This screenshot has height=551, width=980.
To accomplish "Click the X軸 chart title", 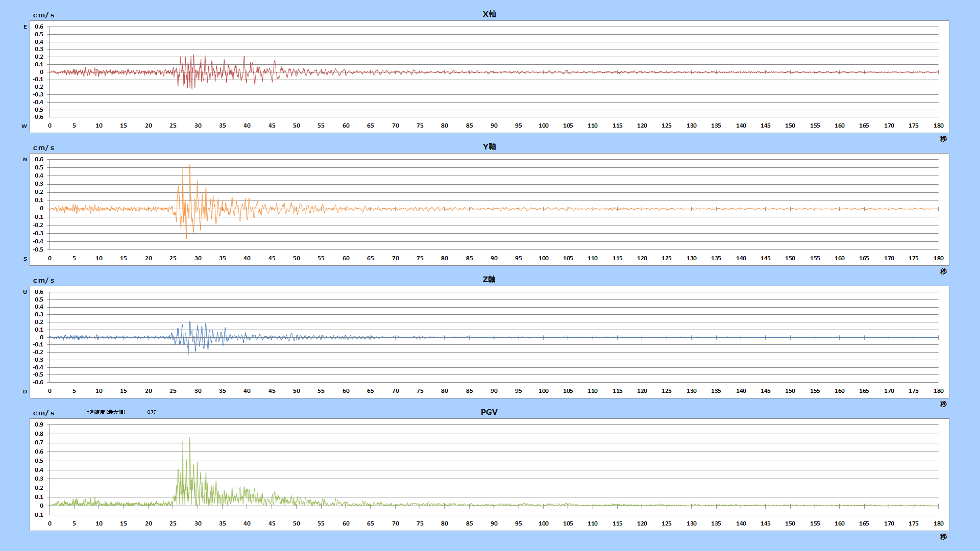I will click(489, 14).
